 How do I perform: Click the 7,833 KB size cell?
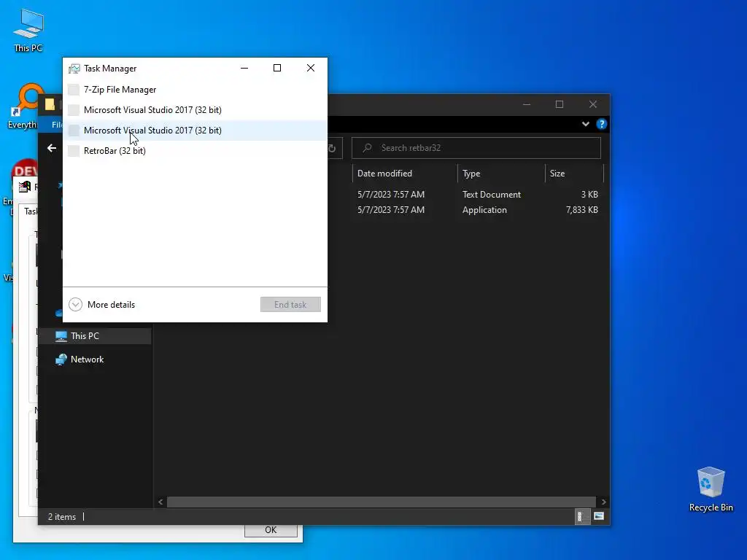pos(581,210)
